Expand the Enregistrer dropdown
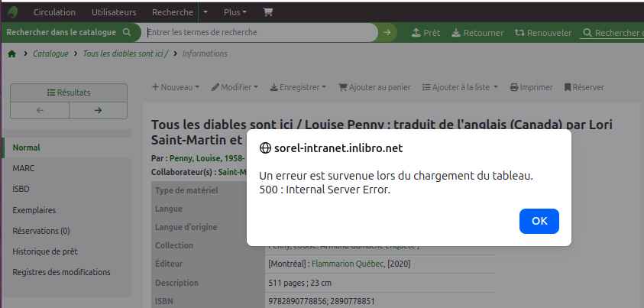Screen dimensions: 644x308 coord(298,87)
